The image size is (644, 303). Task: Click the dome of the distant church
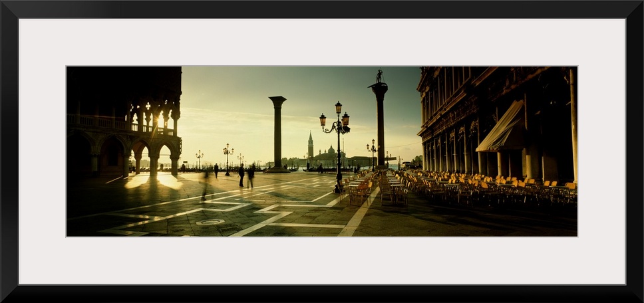[x=331, y=151]
